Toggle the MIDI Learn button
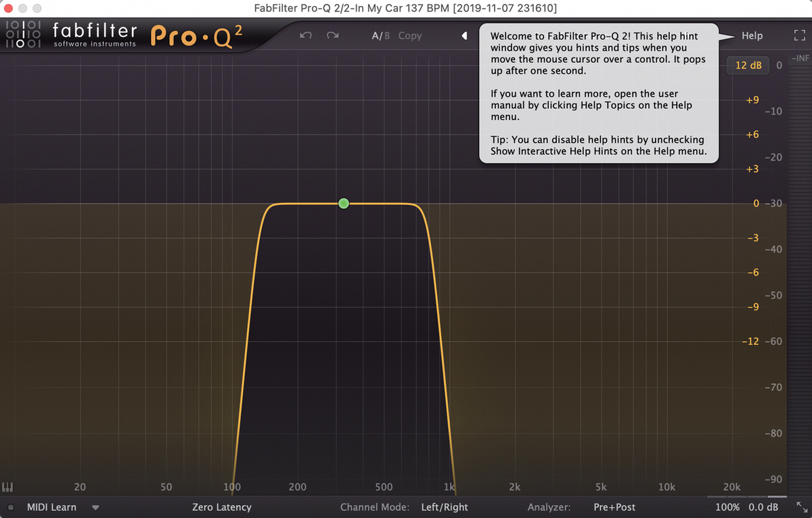The width and height of the screenshot is (812, 518). 51,507
